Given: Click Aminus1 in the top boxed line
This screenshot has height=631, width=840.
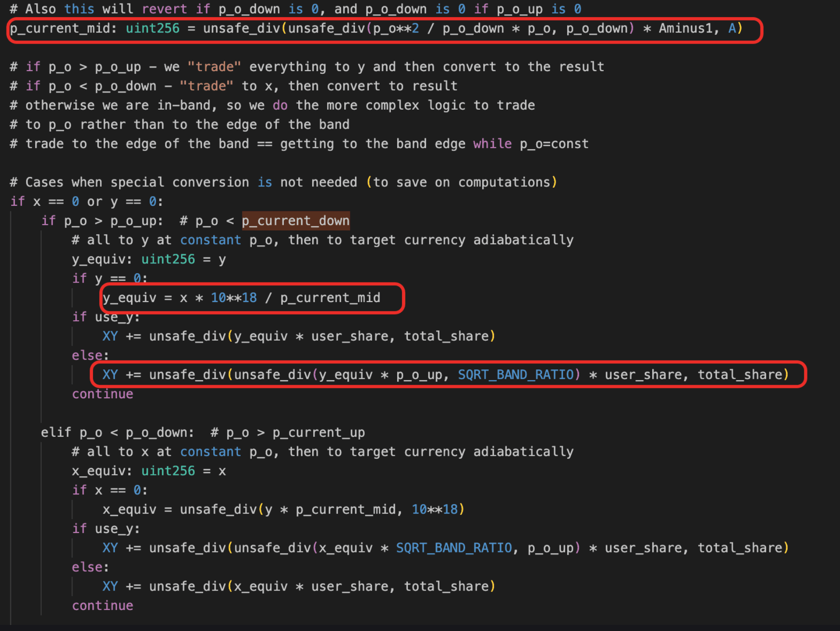Looking at the screenshot, I should click(685, 29).
